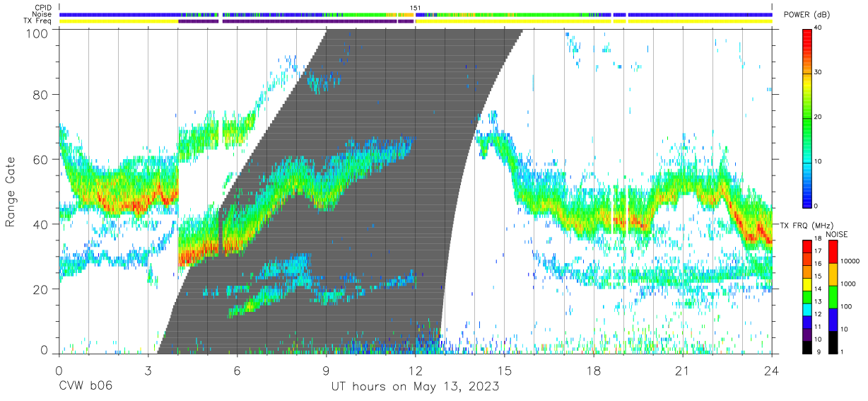Click y-axis tick label 20

[x=41, y=289]
